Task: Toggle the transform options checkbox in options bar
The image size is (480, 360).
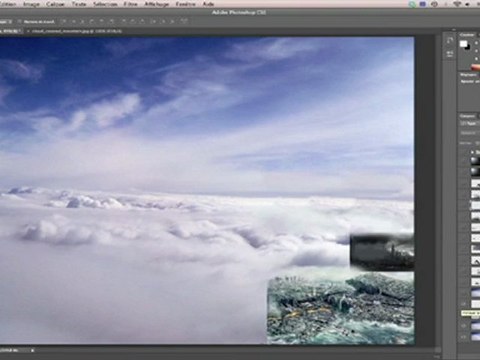Action: coord(20,22)
